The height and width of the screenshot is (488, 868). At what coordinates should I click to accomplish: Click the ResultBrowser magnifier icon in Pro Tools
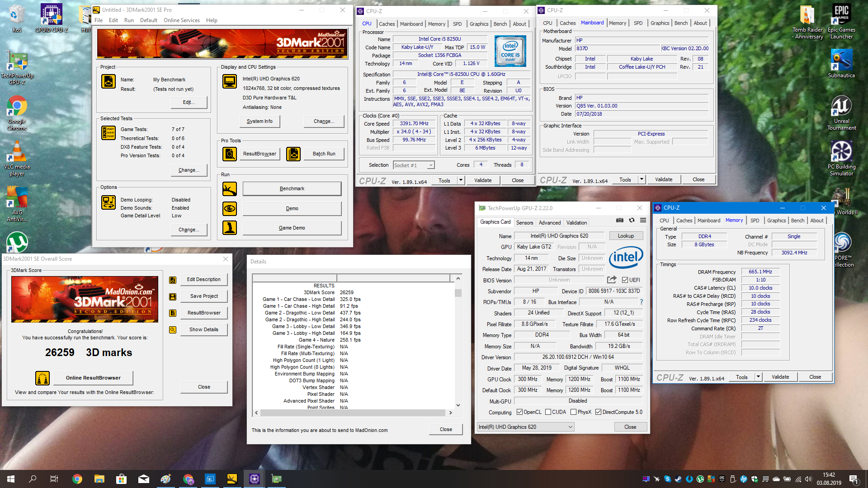coord(230,154)
